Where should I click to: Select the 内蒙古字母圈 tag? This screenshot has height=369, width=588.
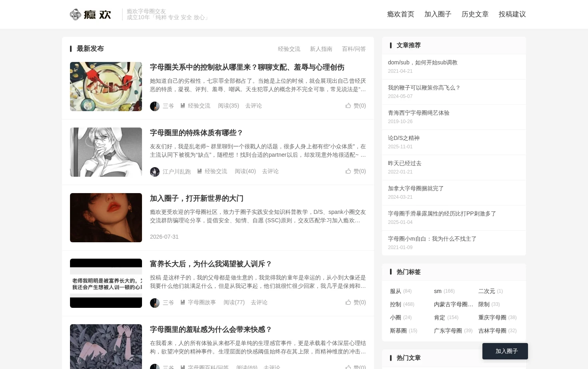(x=454, y=304)
